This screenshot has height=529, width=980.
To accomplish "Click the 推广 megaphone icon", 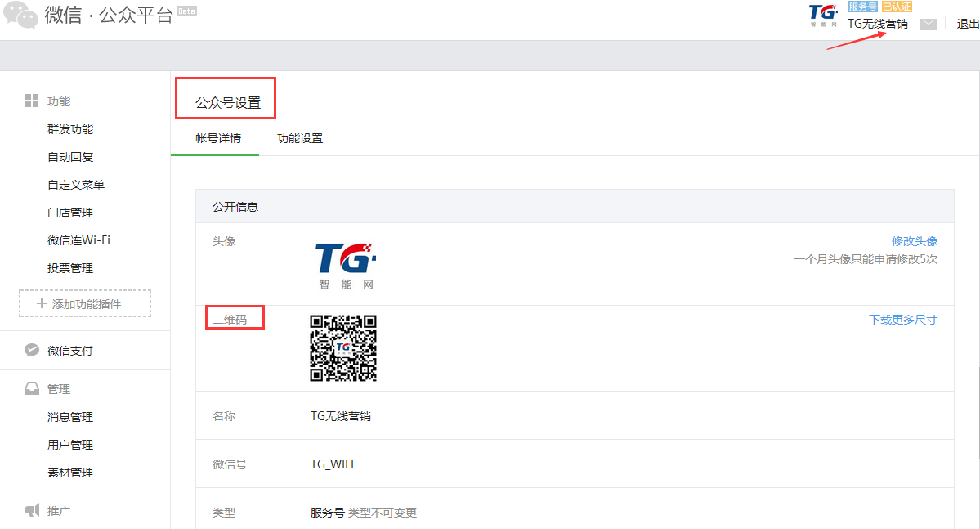I will click(x=32, y=511).
